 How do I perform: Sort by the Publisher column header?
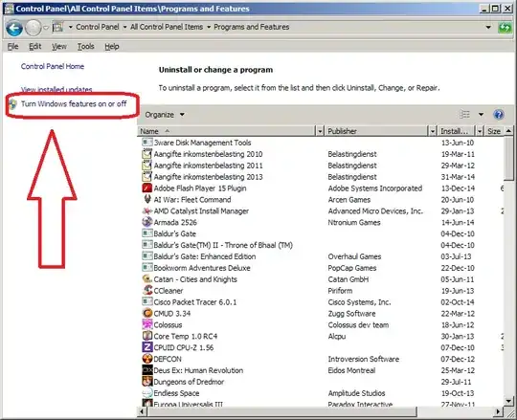tap(376, 131)
